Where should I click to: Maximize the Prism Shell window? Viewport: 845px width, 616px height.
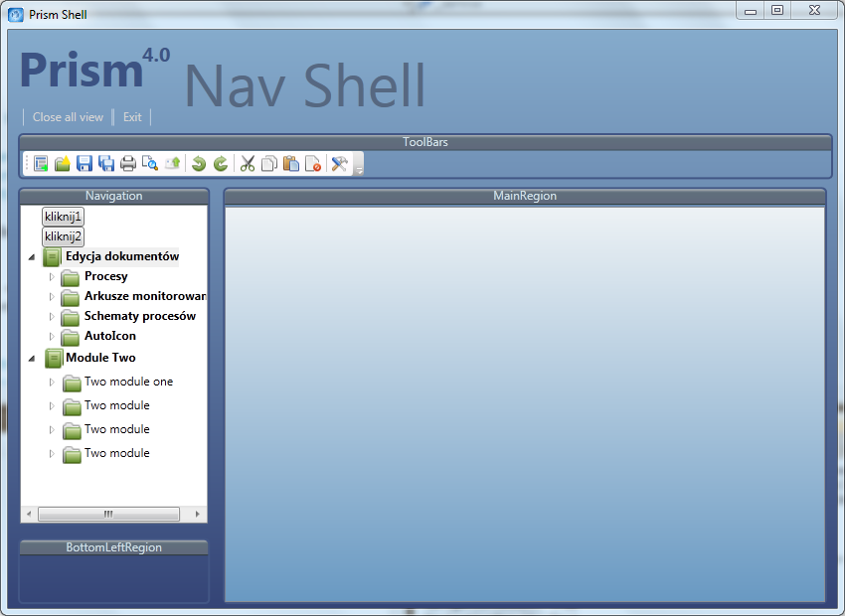pyautogui.click(x=777, y=10)
